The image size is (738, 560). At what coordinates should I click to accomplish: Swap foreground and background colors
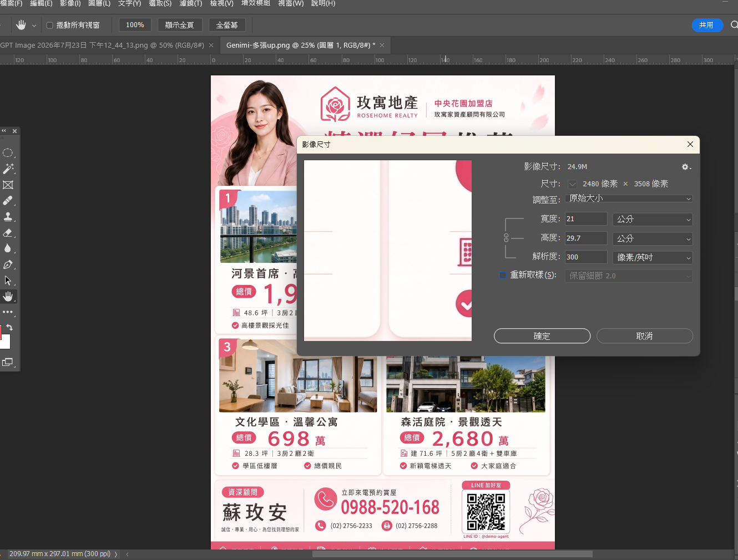pos(9,328)
